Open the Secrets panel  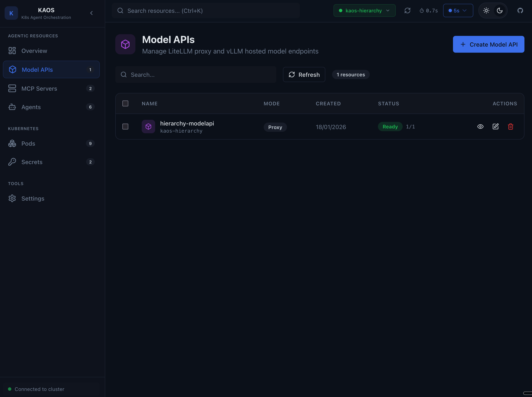(x=32, y=162)
